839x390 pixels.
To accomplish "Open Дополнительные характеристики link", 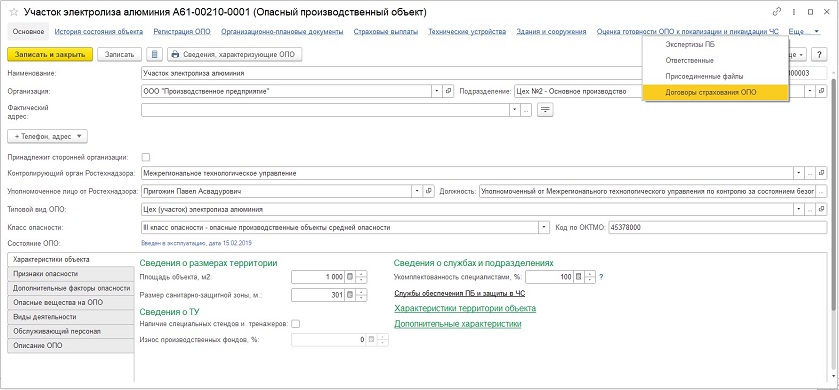I will click(x=457, y=324).
